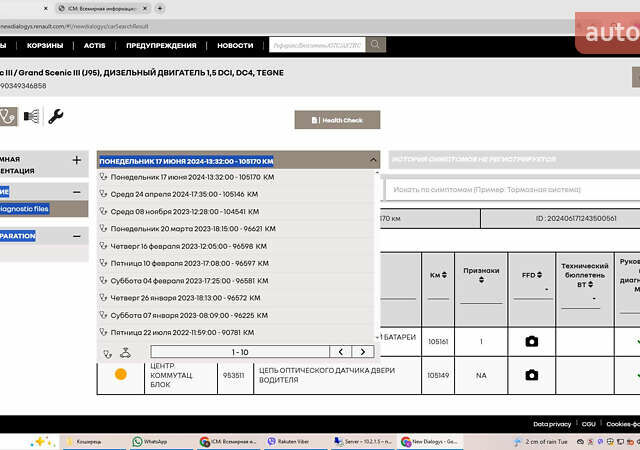Click the stethoscope diagnostics icon
This screenshot has height=450, width=640.
[8, 116]
